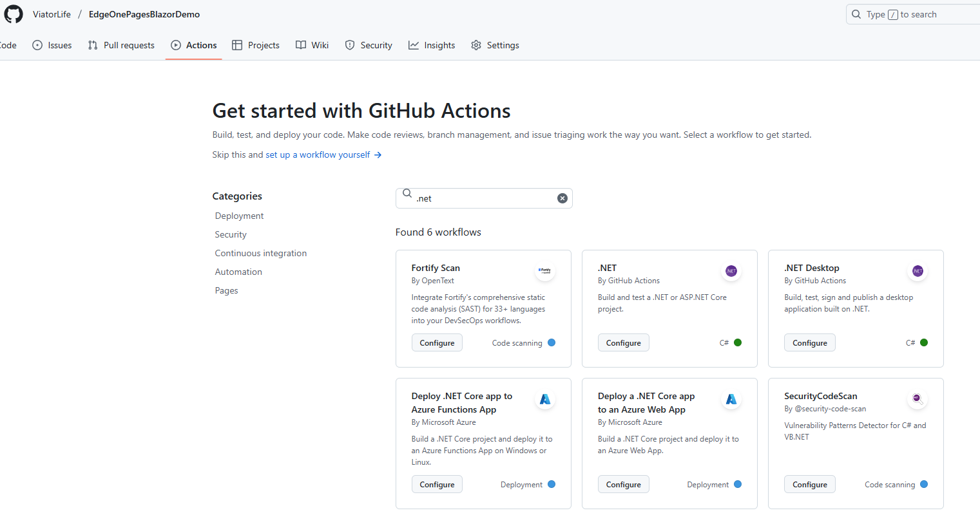This screenshot has width=980, height=524.
Task: Click Code scanning label in Fortify card
Action: pos(517,343)
